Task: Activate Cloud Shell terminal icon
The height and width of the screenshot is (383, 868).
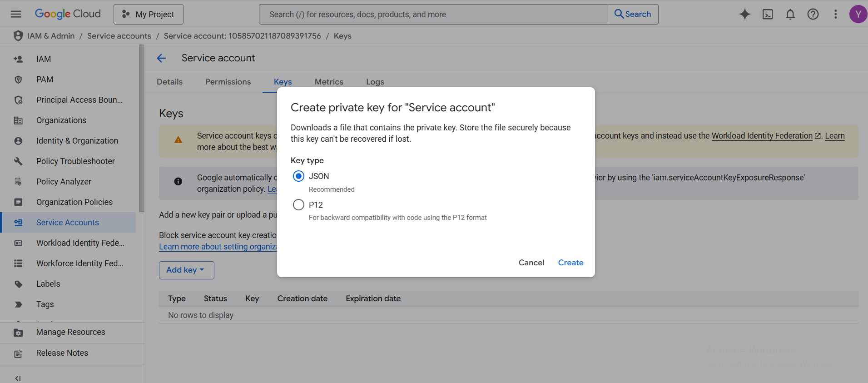Action: pyautogui.click(x=768, y=14)
